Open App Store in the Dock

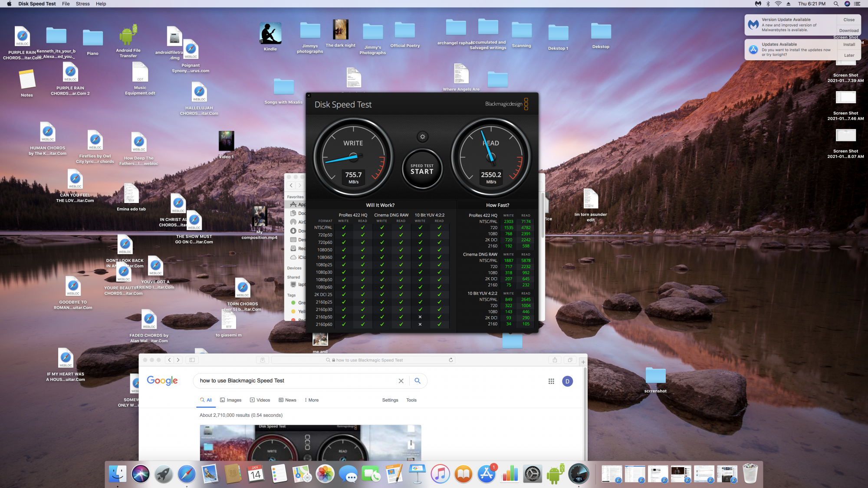487,474
